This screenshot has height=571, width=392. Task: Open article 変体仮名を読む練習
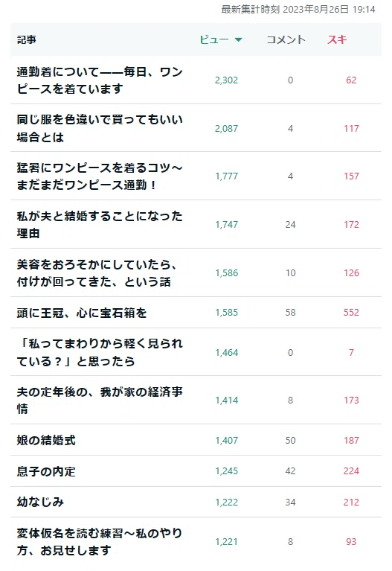click(100, 541)
